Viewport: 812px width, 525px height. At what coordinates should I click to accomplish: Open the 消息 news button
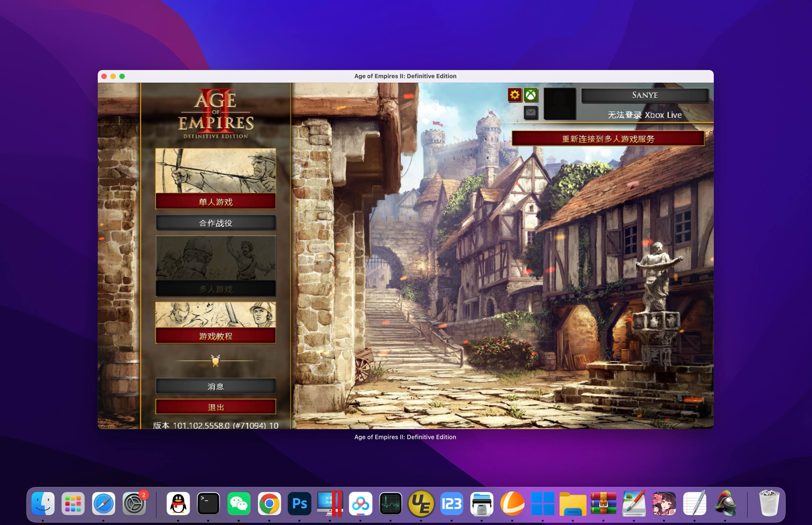[x=216, y=386]
